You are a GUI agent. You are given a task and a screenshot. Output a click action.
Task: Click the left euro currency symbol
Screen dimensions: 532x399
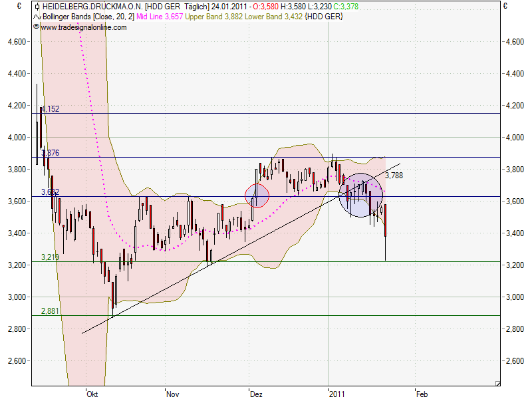coord(19,6)
